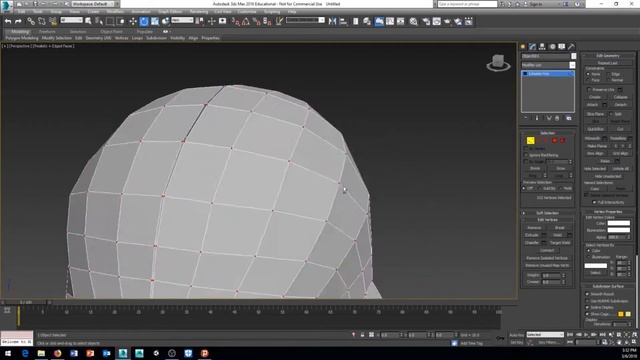
Task: Activate the Select and Scale tool
Action: pos(155,21)
